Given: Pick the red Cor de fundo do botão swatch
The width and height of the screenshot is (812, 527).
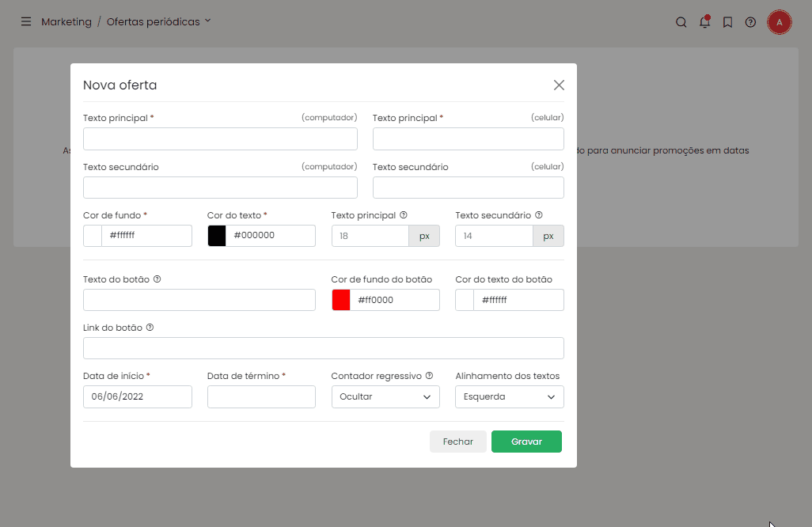Looking at the screenshot, I should pyautogui.click(x=341, y=300).
